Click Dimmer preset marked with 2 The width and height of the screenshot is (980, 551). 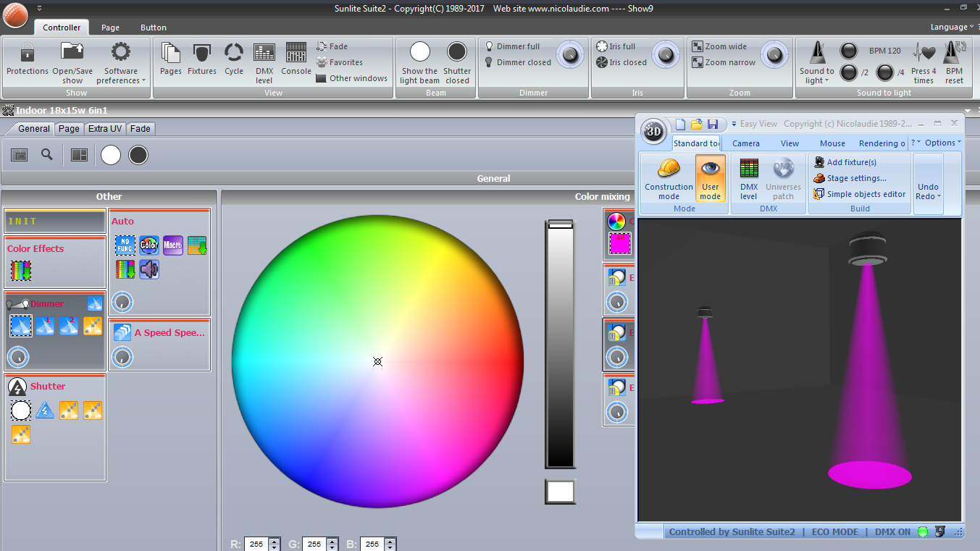tap(69, 326)
